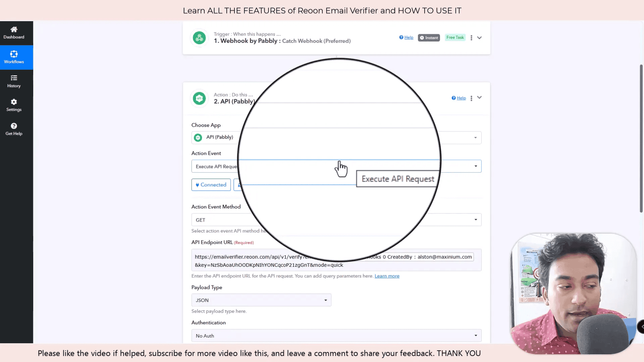The width and height of the screenshot is (644, 362).
Task: Open the trigger step options menu
Action: 472,38
